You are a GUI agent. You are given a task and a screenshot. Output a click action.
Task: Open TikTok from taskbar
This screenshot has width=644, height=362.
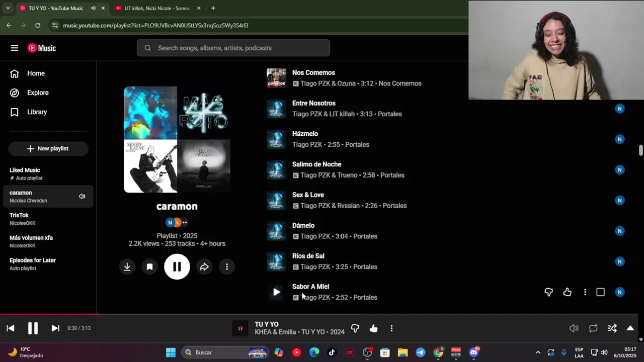click(x=332, y=352)
